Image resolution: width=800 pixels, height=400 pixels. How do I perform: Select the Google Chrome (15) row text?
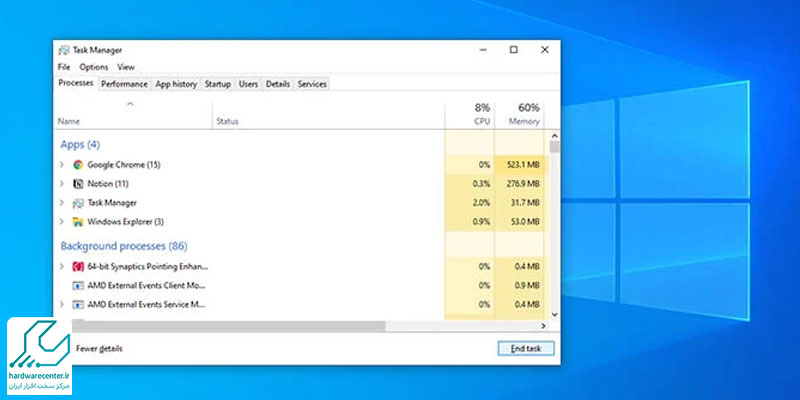124,165
